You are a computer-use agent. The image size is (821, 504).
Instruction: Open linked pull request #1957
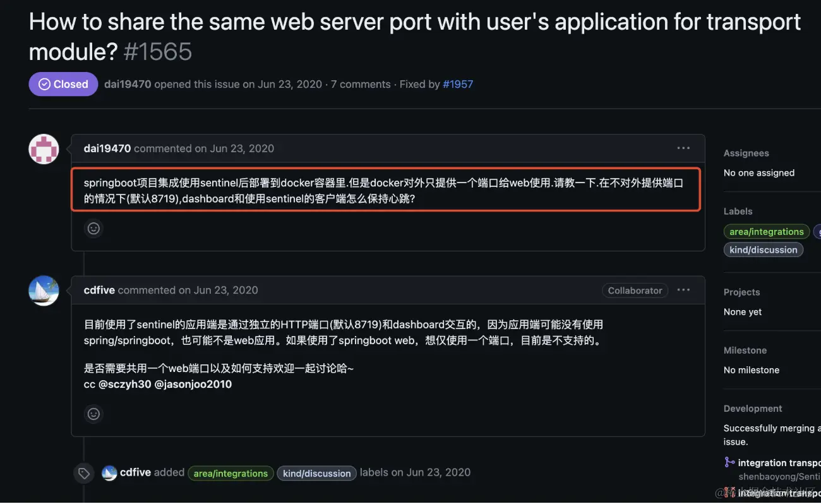point(458,84)
